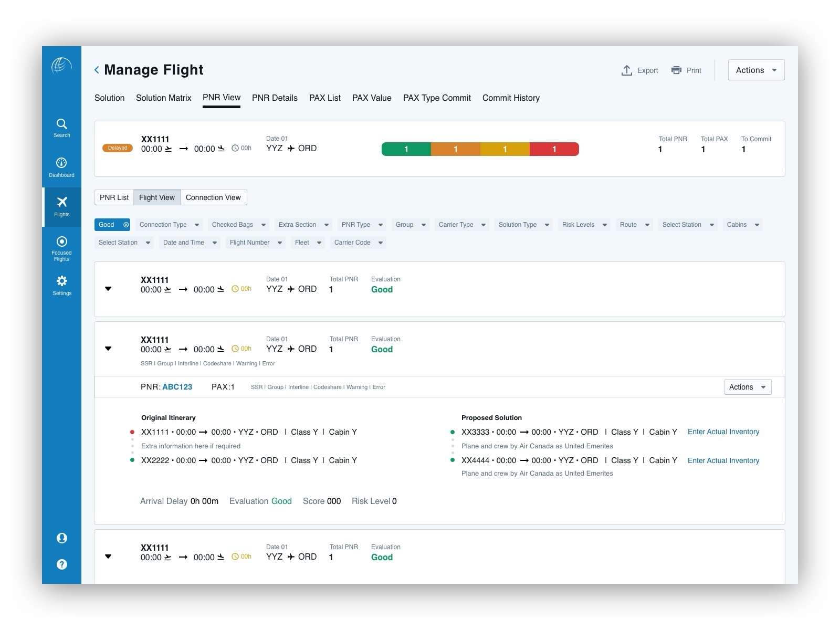The width and height of the screenshot is (840, 630).
Task: Open the Risk Levels filter dropdown
Action: pos(584,224)
